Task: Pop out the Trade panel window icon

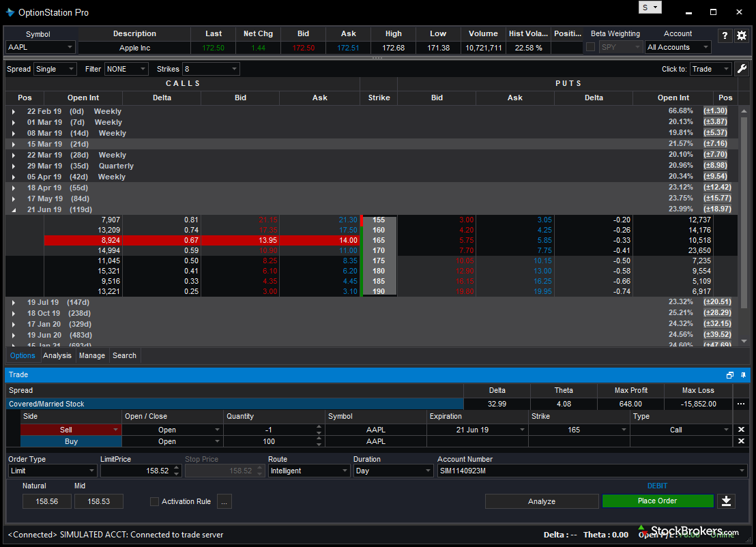Action: pyautogui.click(x=730, y=375)
